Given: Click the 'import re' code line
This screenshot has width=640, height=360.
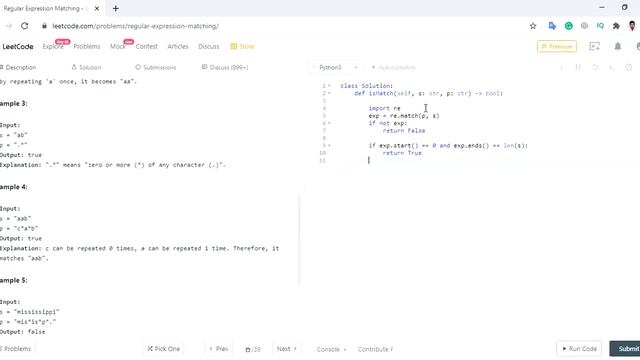Looking at the screenshot, I should pyautogui.click(x=384, y=108).
